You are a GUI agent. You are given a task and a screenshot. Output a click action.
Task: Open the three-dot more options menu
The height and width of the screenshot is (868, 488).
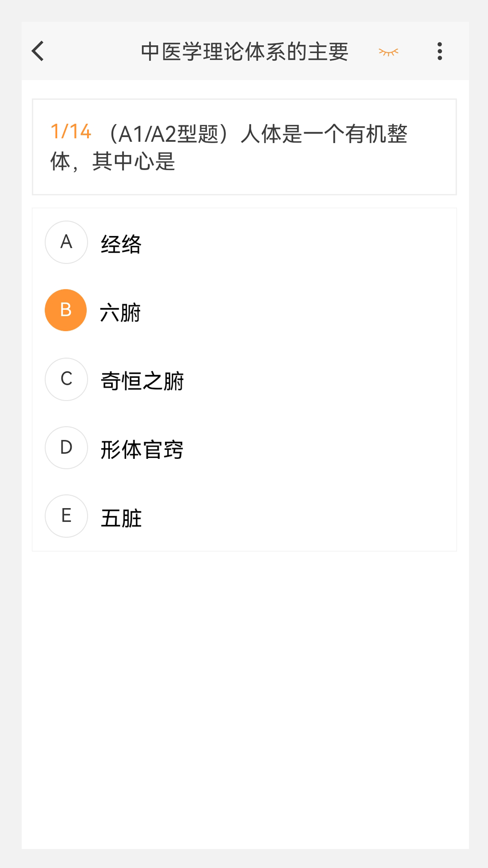coord(440,51)
